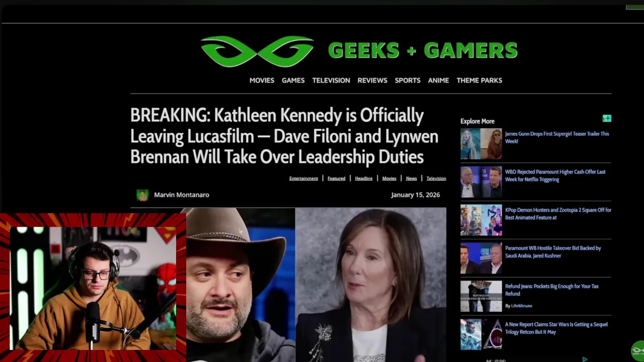Open the Movies menu item

coord(262,80)
